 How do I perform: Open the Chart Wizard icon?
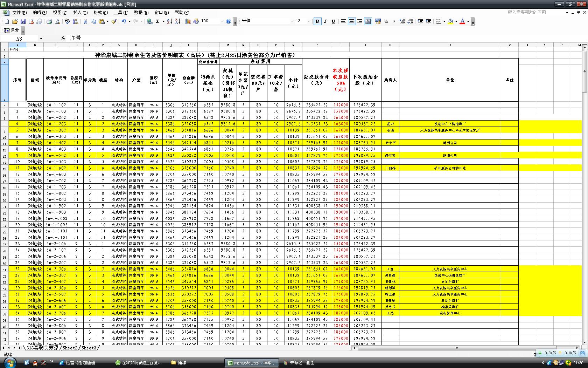pos(188,21)
